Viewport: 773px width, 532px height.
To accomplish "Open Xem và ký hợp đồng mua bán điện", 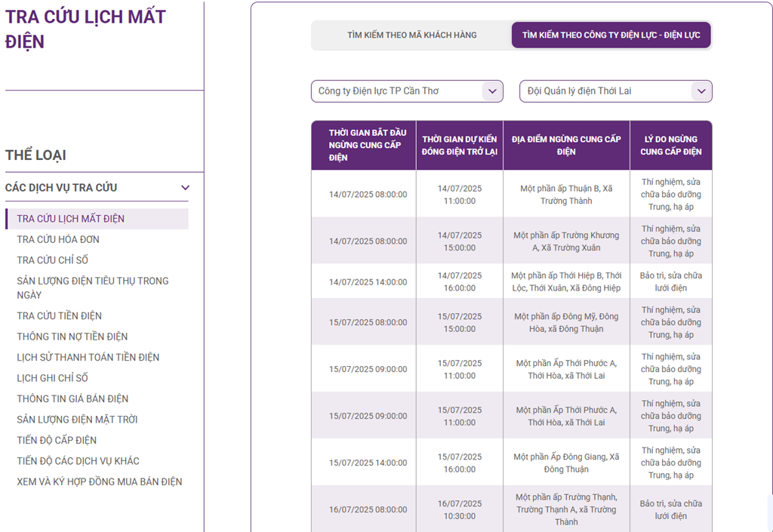I will click(100, 481).
